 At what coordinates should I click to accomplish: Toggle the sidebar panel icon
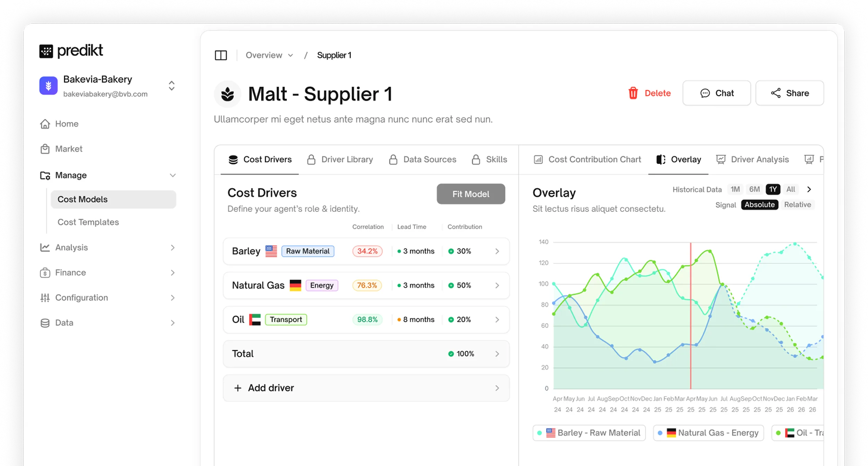coord(221,55)
